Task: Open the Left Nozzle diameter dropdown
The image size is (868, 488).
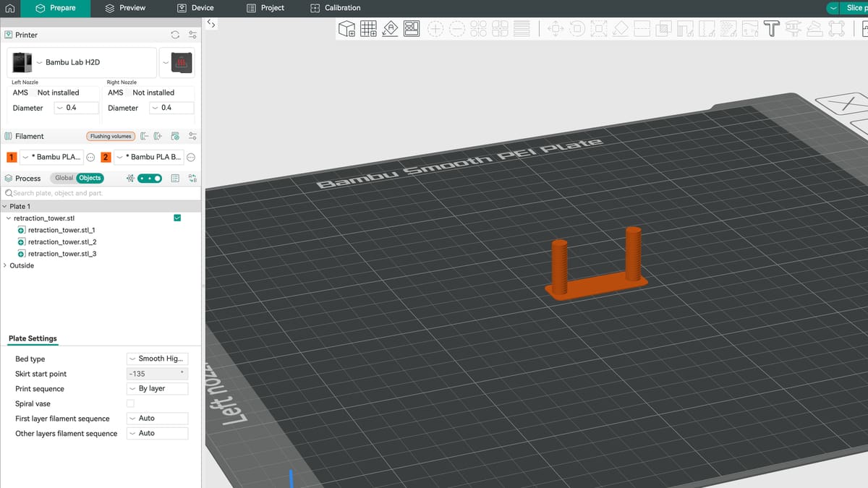Action: 76,108
